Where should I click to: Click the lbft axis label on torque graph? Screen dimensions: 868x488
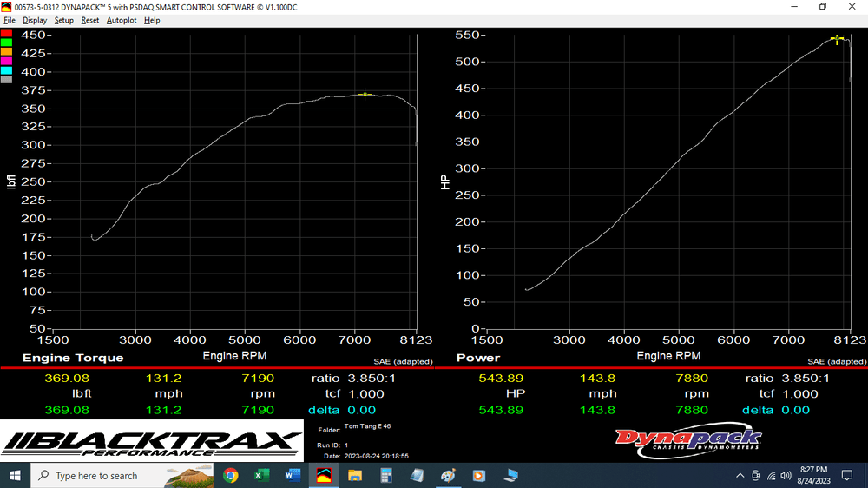click(11, 181)
